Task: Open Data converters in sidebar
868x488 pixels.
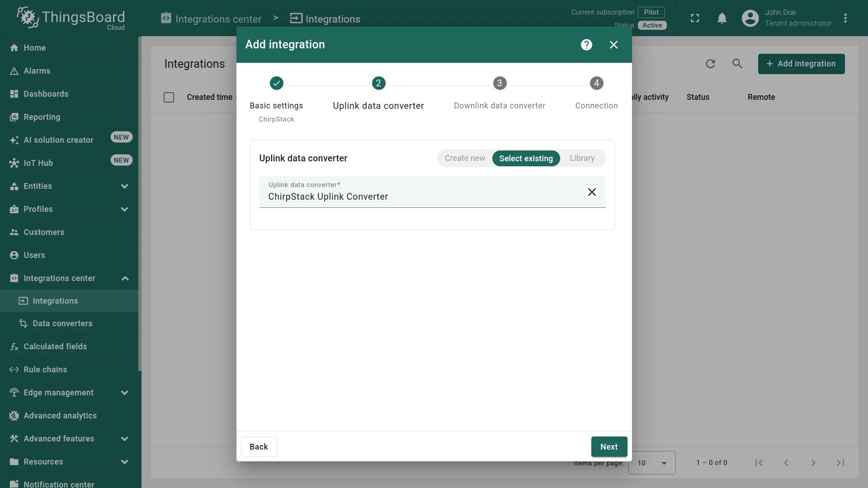Action: [69, 324]
